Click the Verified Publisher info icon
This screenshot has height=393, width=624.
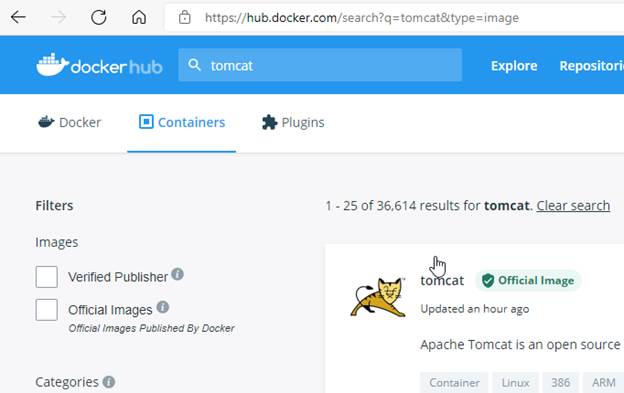177,274
